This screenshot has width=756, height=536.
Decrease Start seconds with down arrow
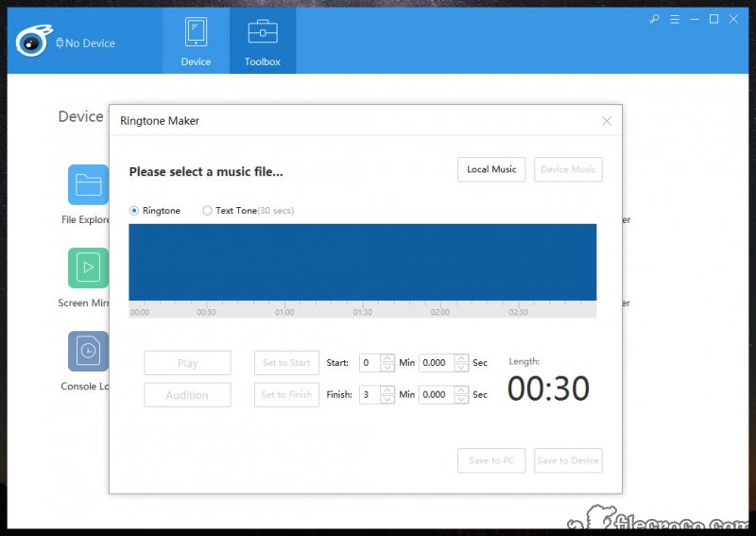click(461, 367)
